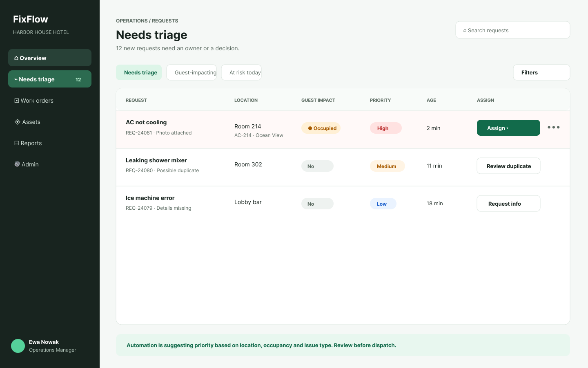Open the Filters control
Screen dimensions: 588x368
[x=541, y=72]
